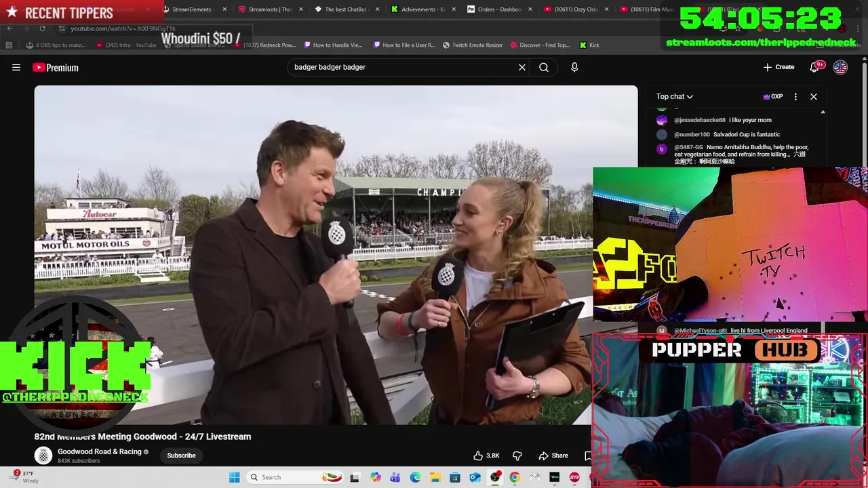868x488 pixels.
Task: Open Microsoft Store on the taskbar
Action: [455, 477]
